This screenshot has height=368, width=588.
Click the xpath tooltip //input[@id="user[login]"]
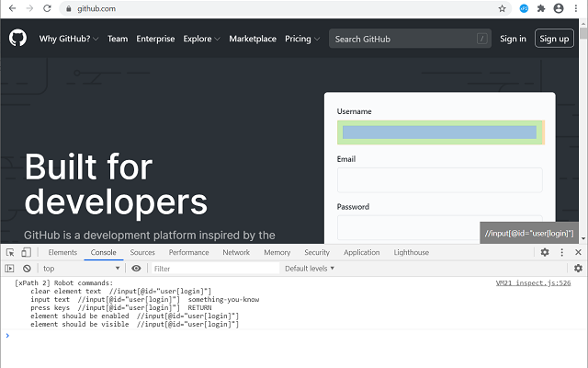point(529,233)
